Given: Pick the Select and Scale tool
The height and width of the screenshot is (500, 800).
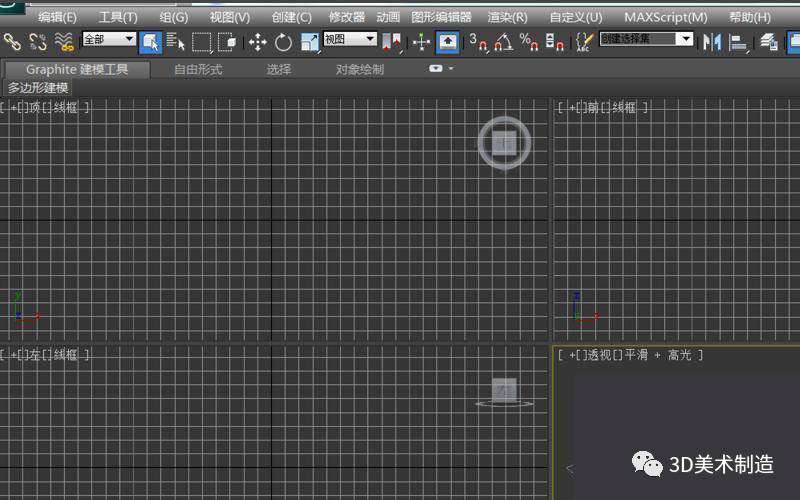Looking at the screenshot, I should [x=309, y=41].
